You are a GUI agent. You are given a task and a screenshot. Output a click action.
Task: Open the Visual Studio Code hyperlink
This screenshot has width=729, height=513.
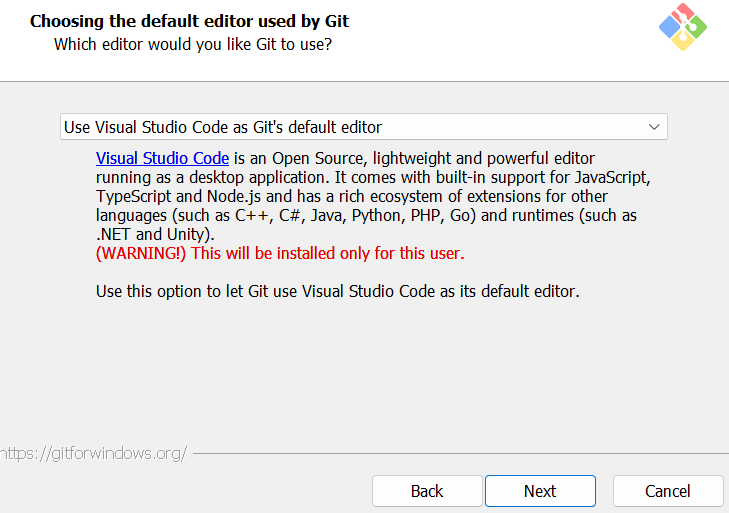tap(162, 158)
